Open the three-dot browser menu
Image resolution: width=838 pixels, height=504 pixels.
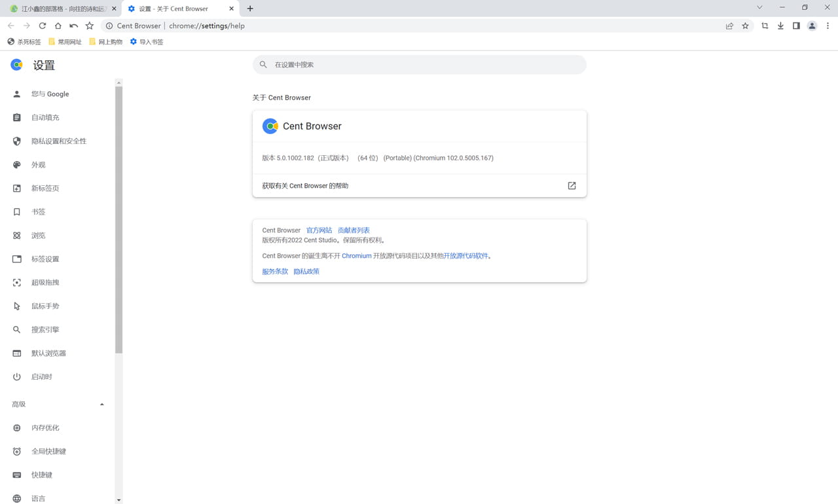[x=828, y=26]
